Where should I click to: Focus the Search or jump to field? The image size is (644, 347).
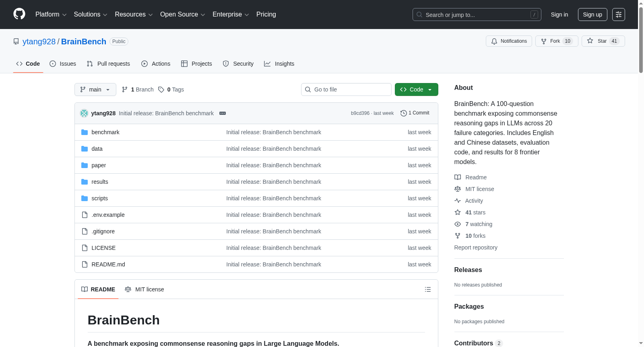click(477, 15)
